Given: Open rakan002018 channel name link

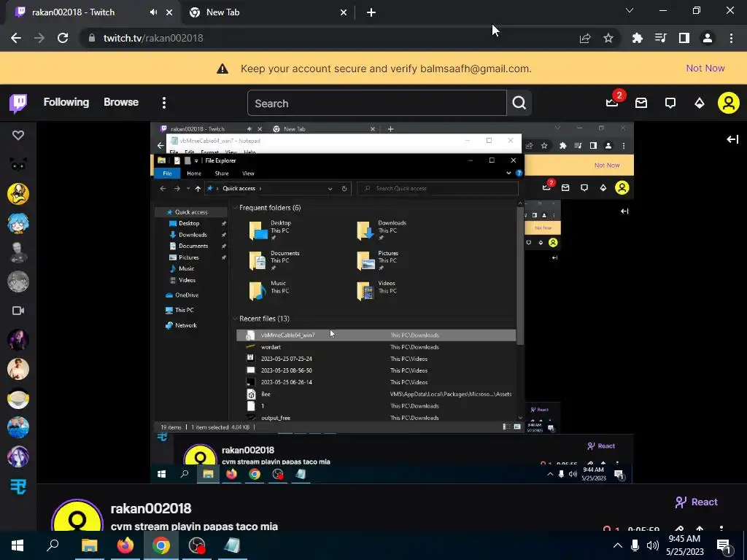Looking at the screenshot, I should tap(151, 508).
